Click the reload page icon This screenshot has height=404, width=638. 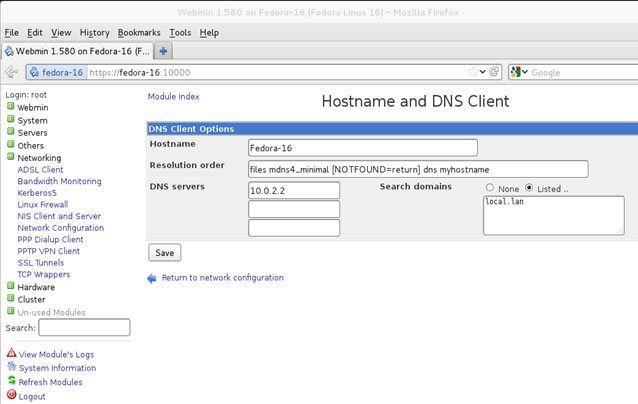(494, 72)
